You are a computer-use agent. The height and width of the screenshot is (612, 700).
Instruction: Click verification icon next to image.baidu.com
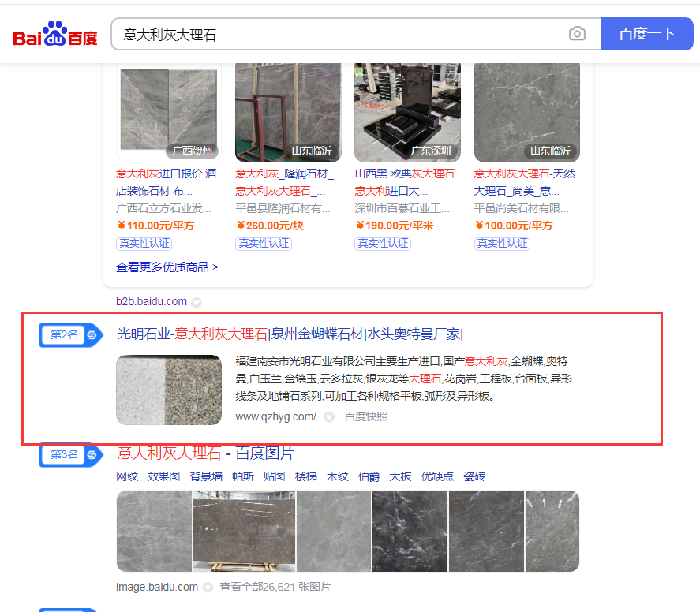(208, 587)
